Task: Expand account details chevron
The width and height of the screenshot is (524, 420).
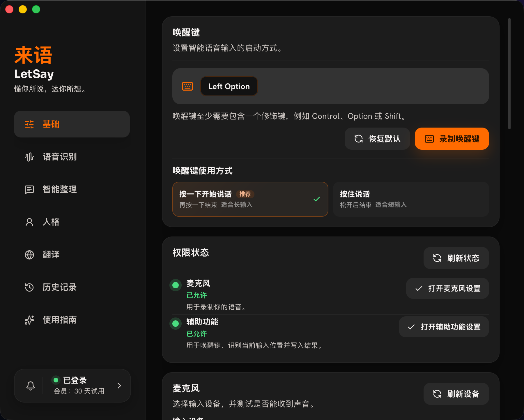Action: click(119, 386)
